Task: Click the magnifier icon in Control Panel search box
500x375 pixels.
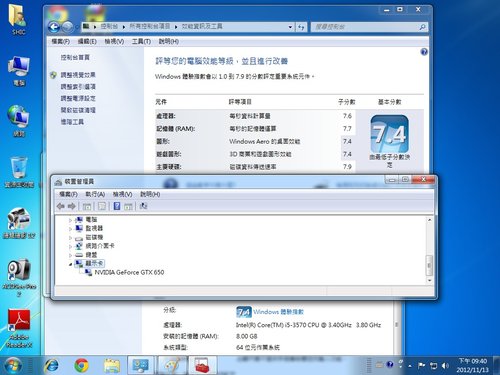Action: click(x=422, y=27)
